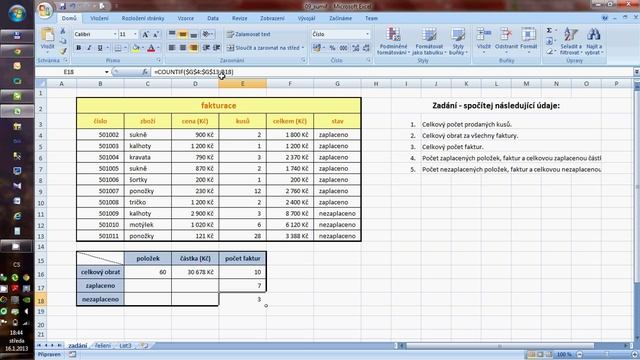Open Formátovat jako tabulku menu
This screenshot has width=640, height=360.
pos(429,41)
